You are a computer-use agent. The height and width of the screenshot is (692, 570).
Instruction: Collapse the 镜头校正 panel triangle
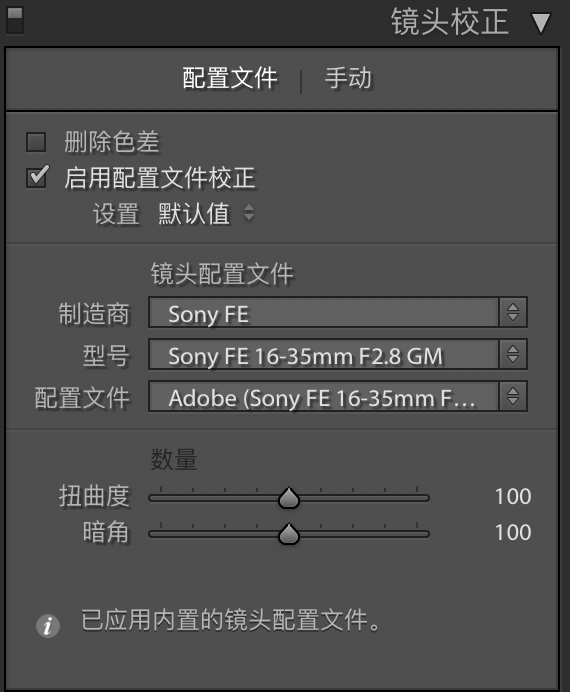pos(541,23)
